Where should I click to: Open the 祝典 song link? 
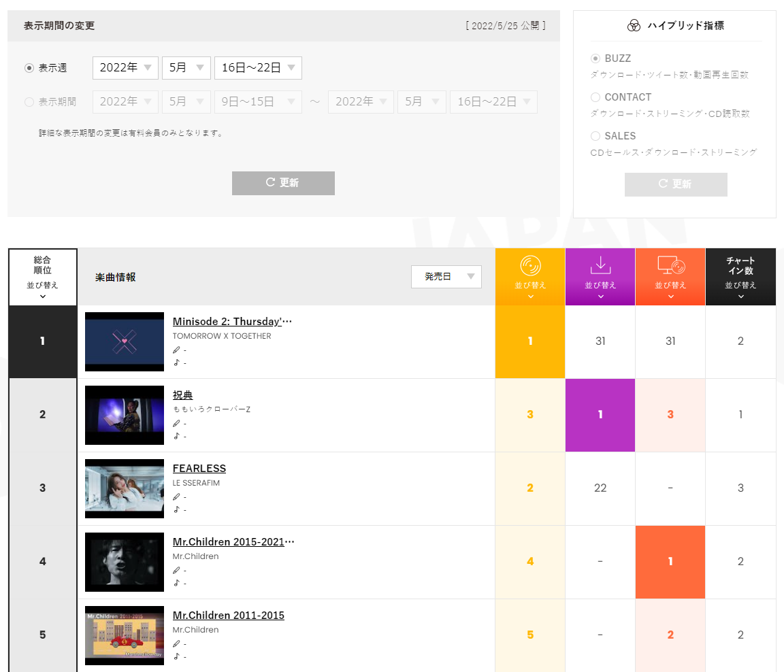pos(182,395)
